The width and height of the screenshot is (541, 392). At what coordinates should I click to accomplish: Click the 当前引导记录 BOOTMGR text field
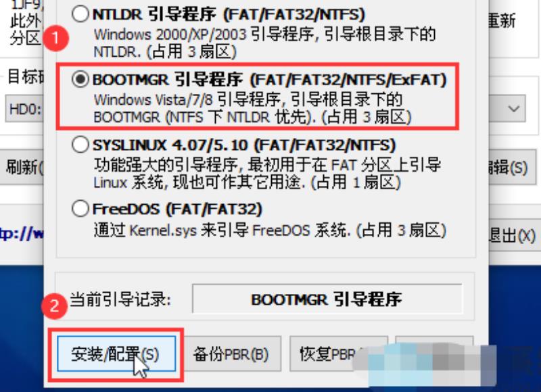tap(327, 299)
